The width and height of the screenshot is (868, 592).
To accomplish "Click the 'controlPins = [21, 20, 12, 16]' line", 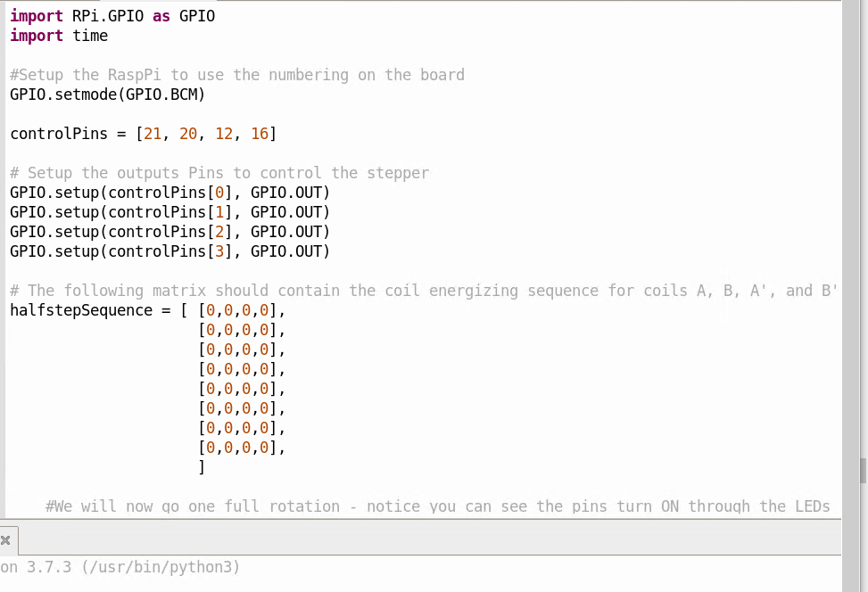I will point(143,134).
